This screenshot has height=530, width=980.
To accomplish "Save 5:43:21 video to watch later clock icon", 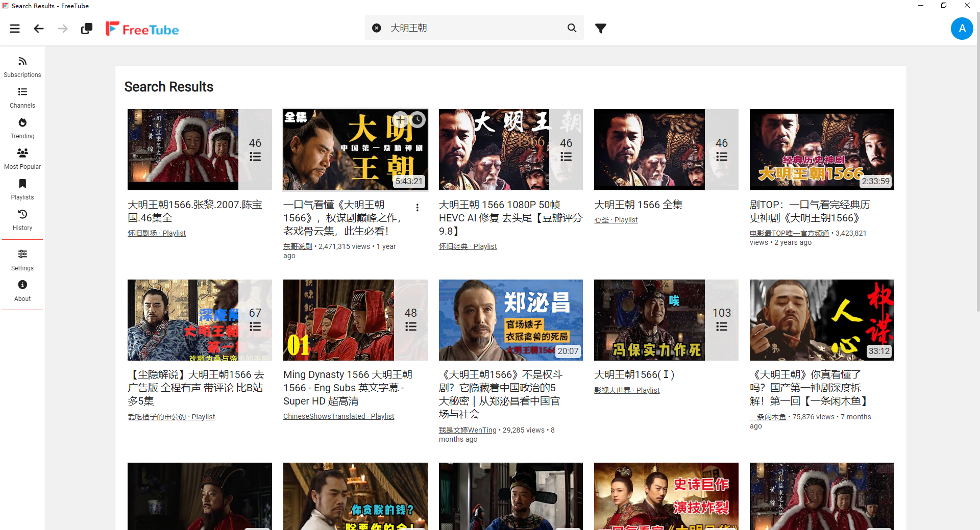I will pyautogui.click(x=418, y=120).
